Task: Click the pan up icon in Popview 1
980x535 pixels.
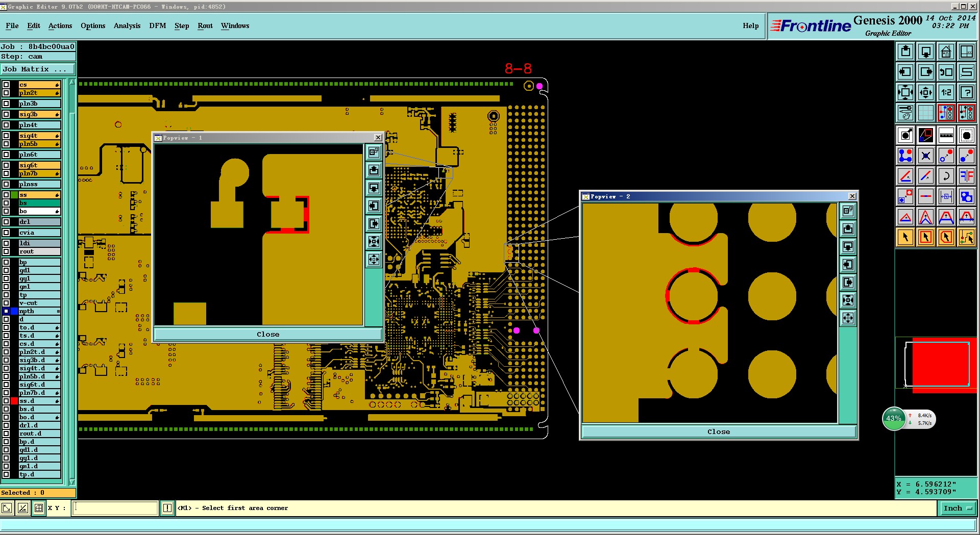Action: pyautogui.click(x=374, y=170)
